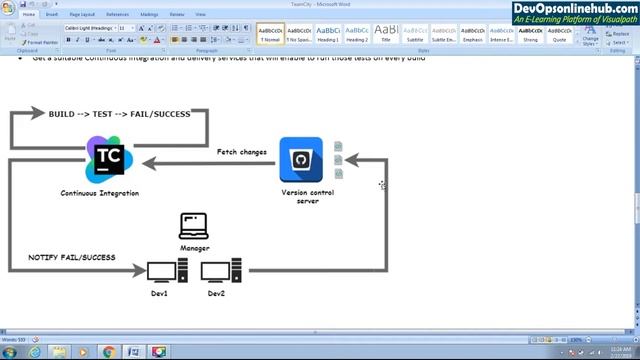Image resolution: width=640 pixels, height=360 pixels.
Task: Toggle strikethrough formatting
Action: tap(101, 40)
